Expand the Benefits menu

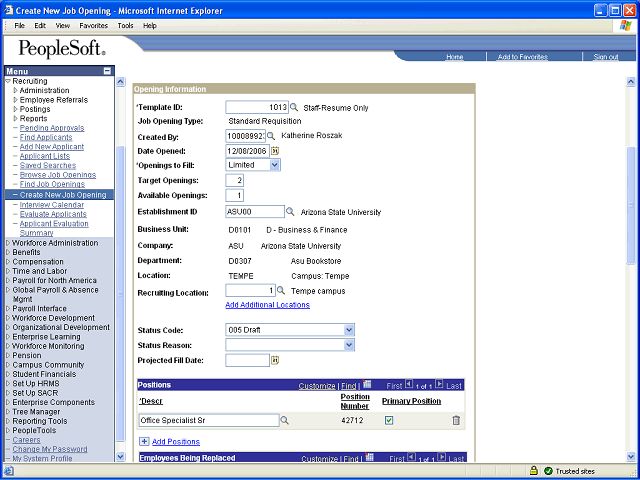(8, 252)
